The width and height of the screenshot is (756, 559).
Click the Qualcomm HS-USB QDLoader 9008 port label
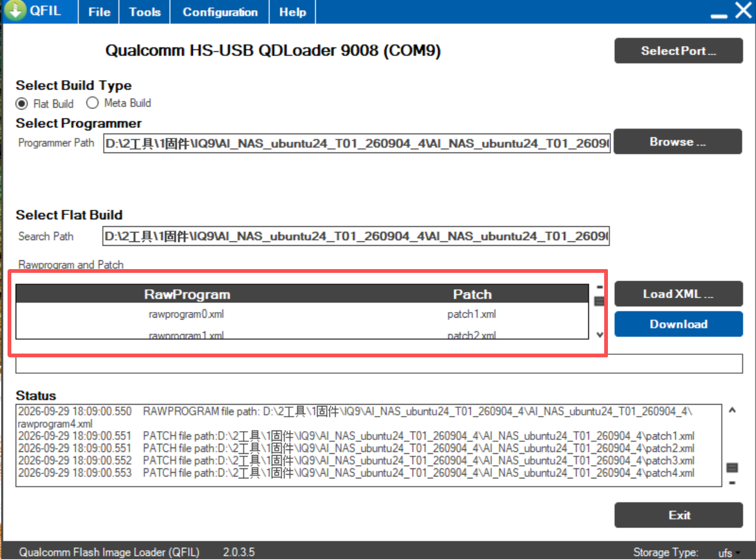coord(273,51)
